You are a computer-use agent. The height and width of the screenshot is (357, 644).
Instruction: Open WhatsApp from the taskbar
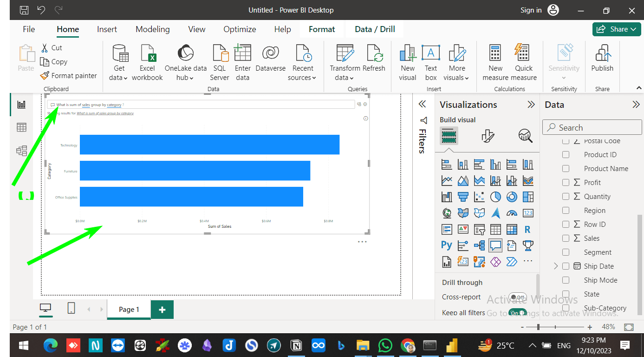coord(385,345)
